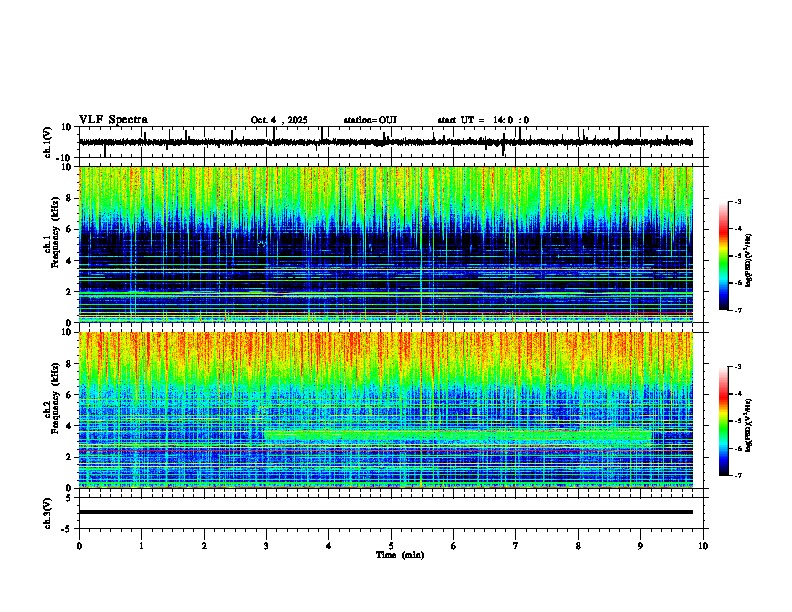The width and height of the screenshot is (792, 612).
Task: Click the "start UT = 14:0 :0" text
Action: coord(483,120)
